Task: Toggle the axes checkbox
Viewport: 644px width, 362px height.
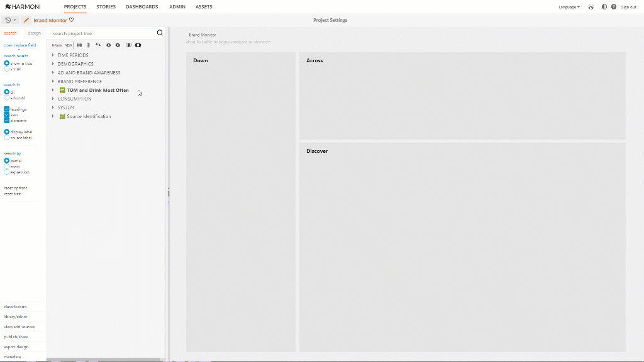Action: click(6, 115)
